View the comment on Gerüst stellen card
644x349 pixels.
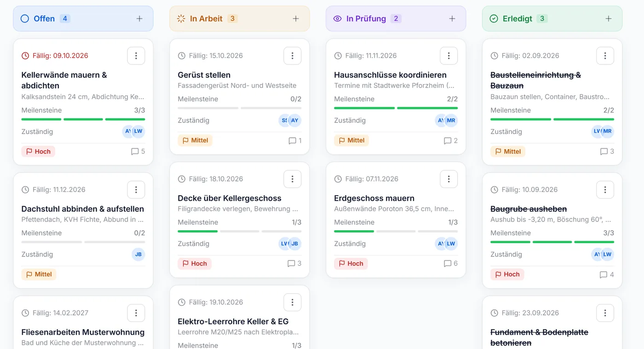(295, 140)
